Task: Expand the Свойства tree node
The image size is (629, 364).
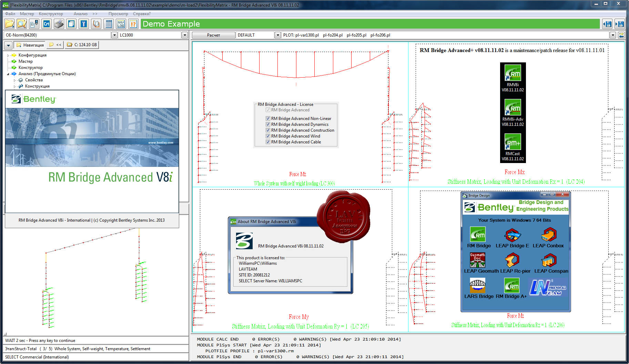Action: click(14, 80)
